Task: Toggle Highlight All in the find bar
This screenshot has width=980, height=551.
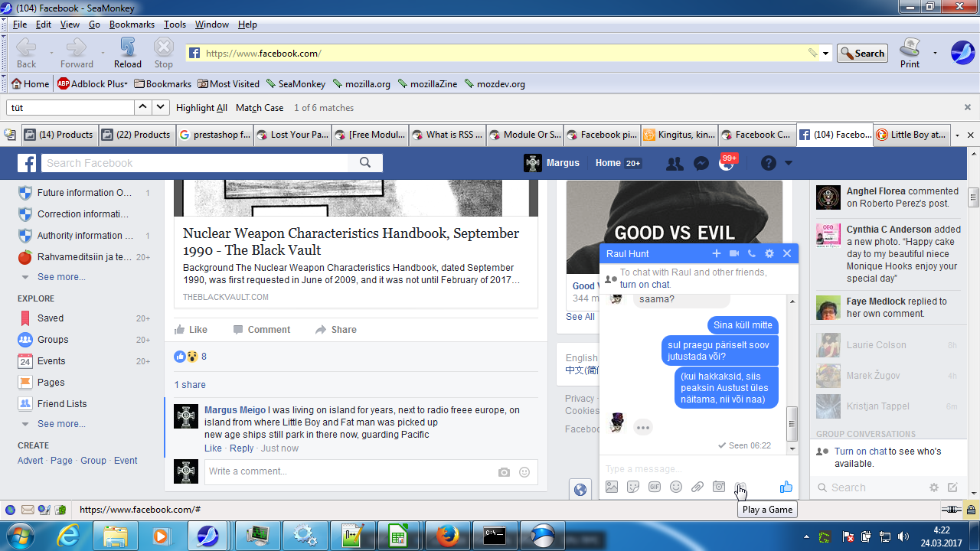Action: (201, 108)
